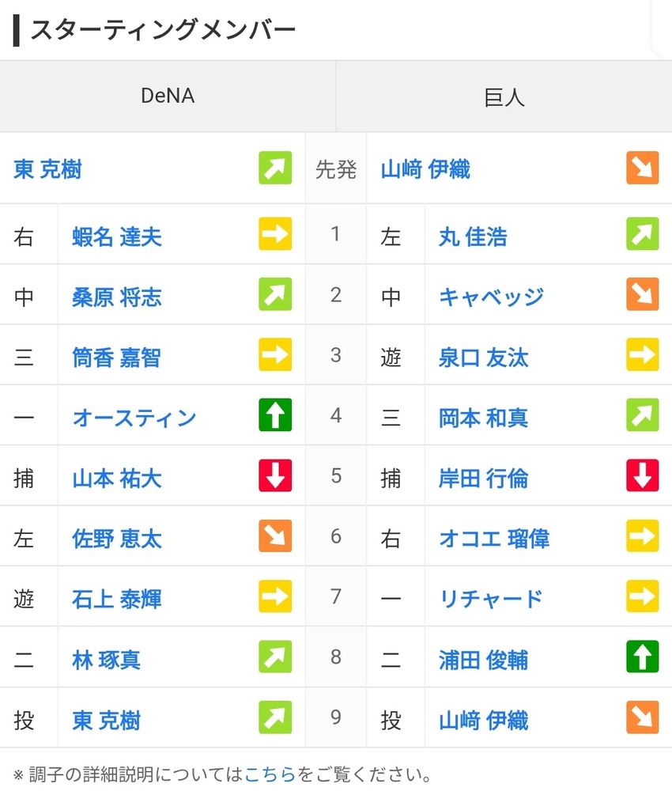Open 桑原 将志 player profile
This screenshot has width=672, height=791.
[116, 297]
